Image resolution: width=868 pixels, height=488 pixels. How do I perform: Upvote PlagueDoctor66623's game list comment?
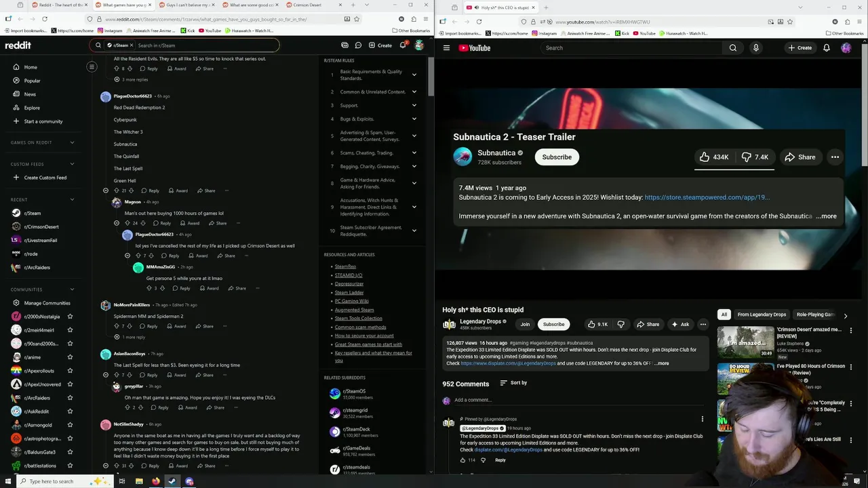click(x=117, y=190)
